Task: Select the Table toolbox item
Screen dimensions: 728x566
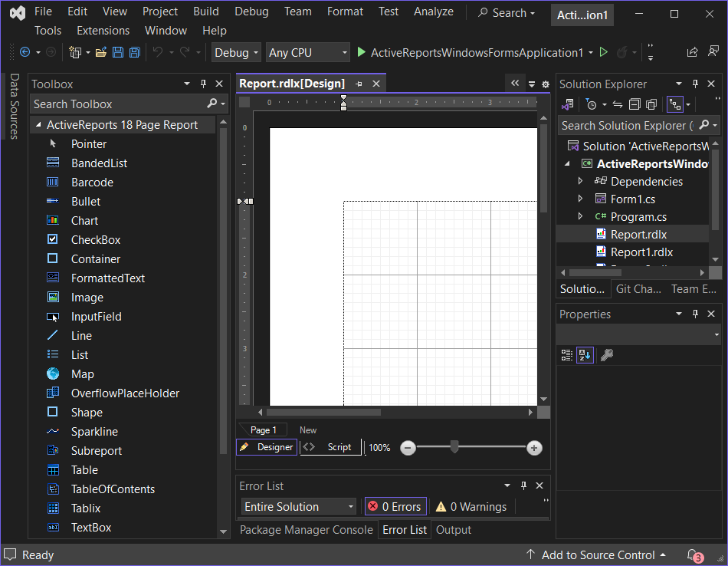Action: (x=84, y=470)
